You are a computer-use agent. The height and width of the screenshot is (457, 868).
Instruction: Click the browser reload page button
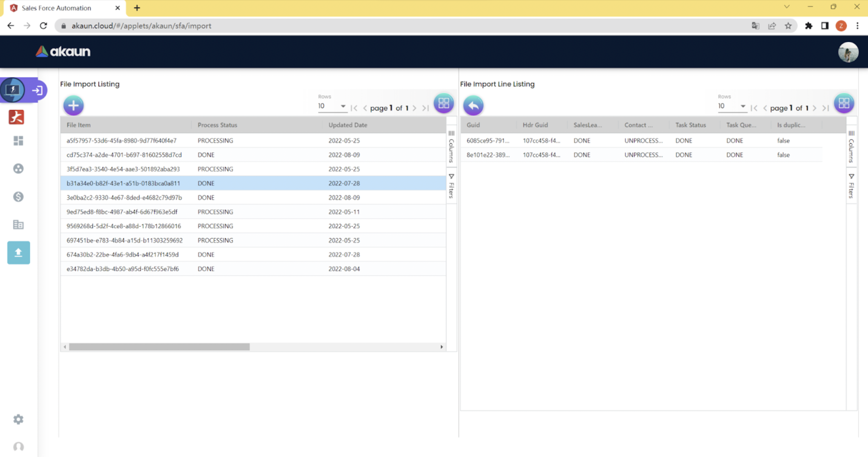44,26
